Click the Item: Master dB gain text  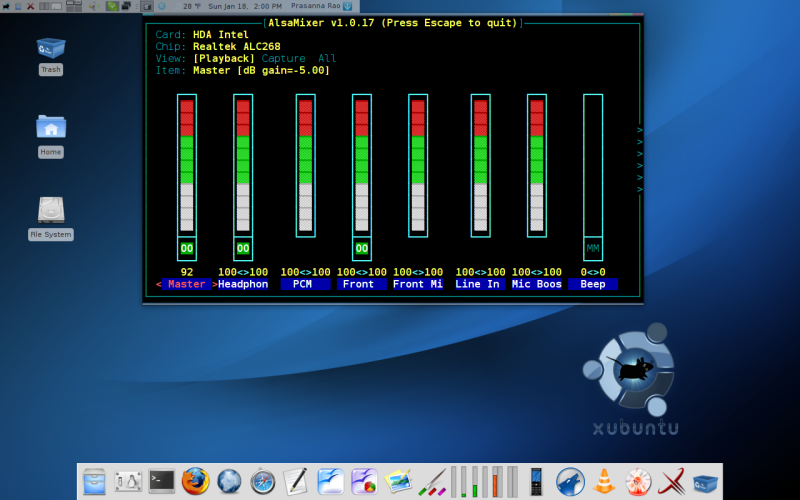point(243,70)
